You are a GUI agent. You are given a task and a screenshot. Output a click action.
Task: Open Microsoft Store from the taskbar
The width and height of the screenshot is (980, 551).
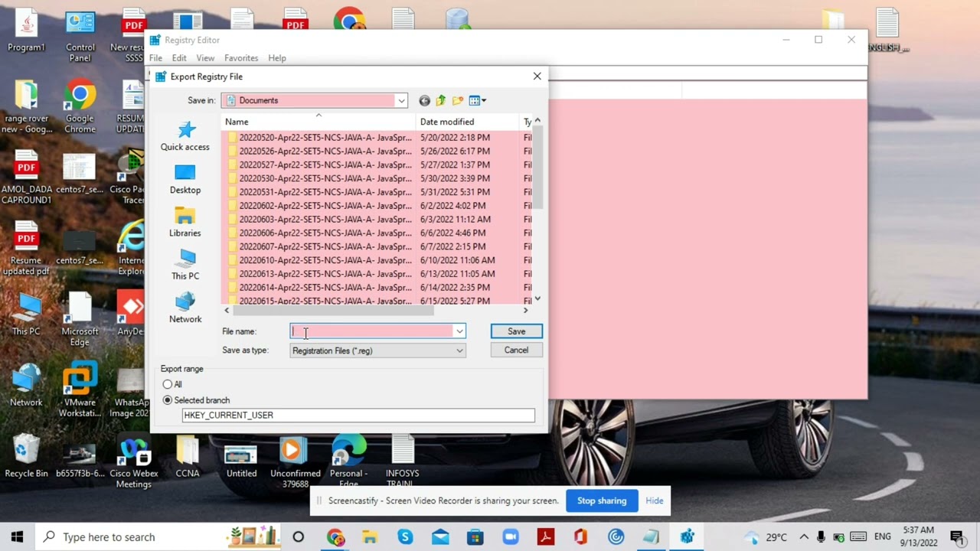point(475,536)
